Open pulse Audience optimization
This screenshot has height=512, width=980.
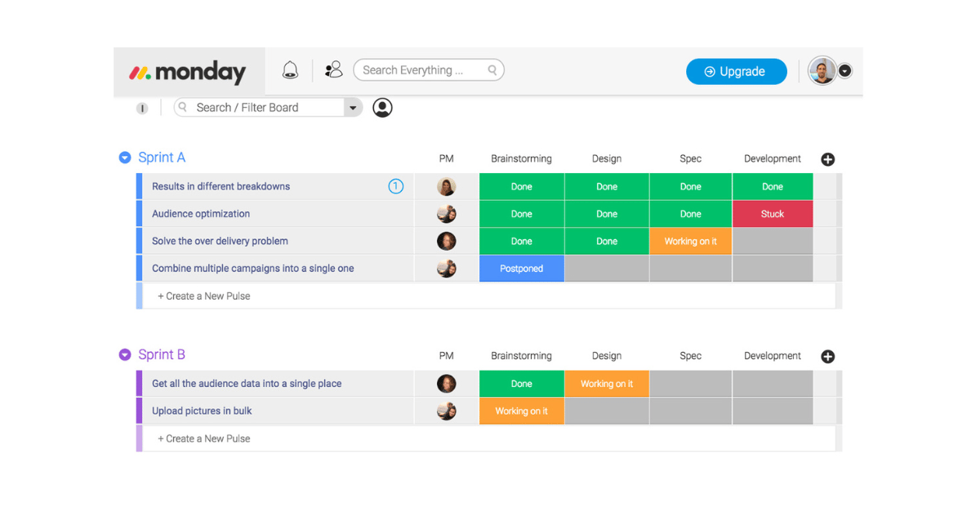pos(201,214)
